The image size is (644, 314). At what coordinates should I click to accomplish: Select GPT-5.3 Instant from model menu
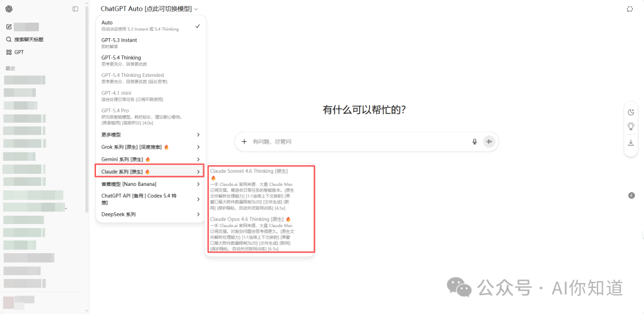pos(150,43)
